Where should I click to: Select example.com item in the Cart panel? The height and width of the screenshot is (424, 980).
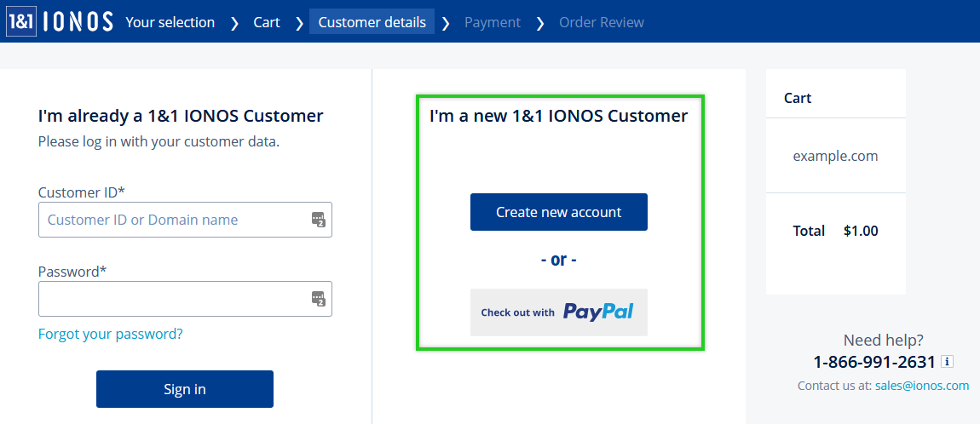(x=836, y=156)
